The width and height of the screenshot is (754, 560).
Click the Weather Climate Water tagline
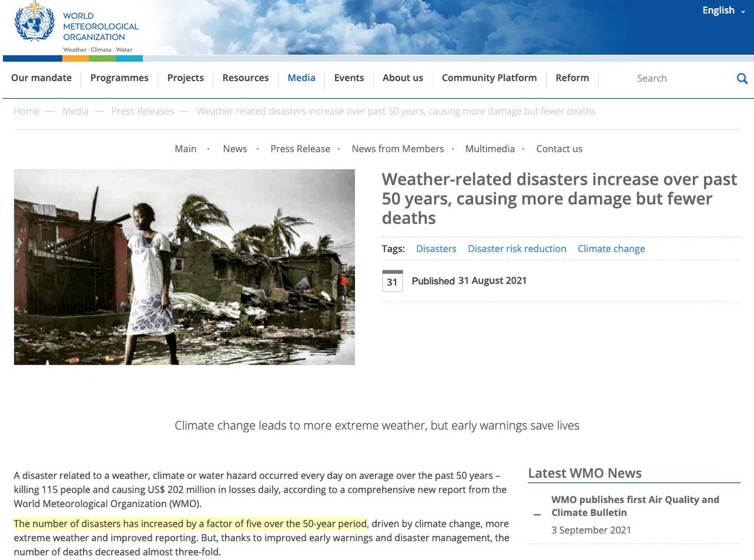pyautogui.click(x=97, y=49)
